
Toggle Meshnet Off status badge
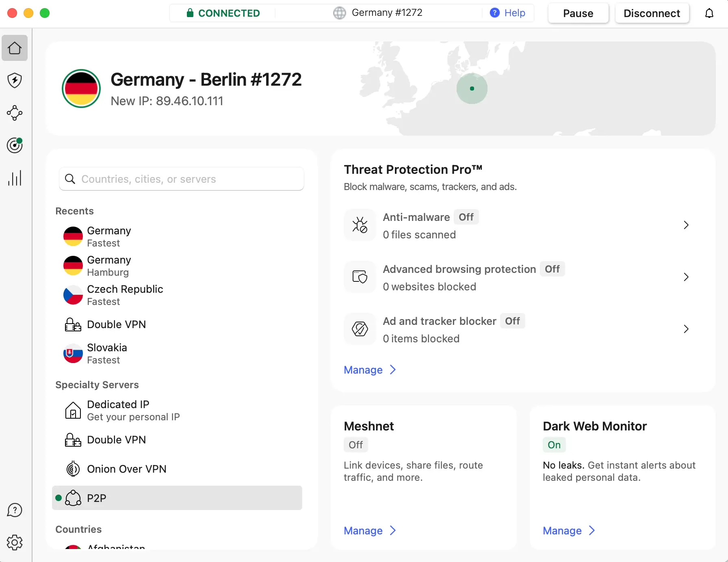(x=356, y=445)
